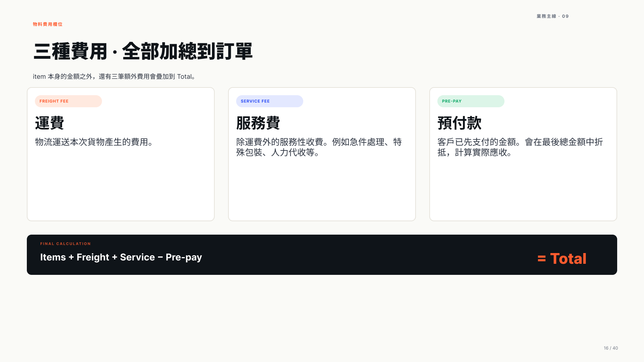This screenshot has width=644, height=362.
Task: Click the 物料費用欄位 section label
Action: pos(48,24)
